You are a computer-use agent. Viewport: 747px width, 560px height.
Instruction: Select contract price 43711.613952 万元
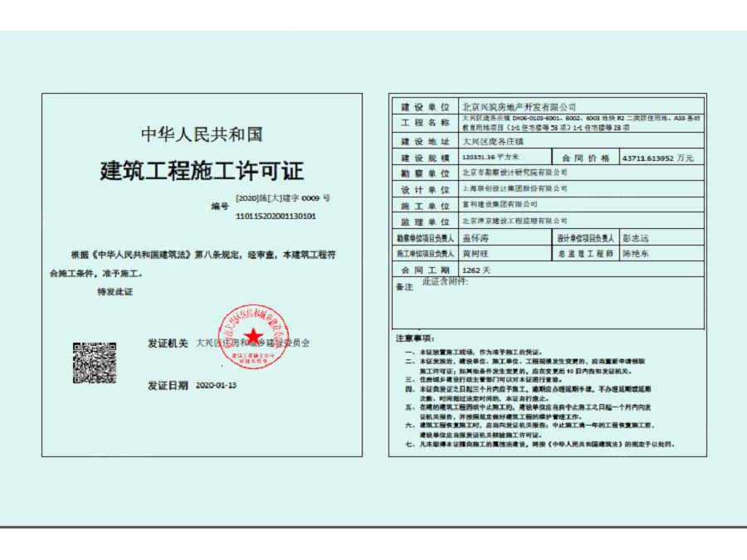(x=657, y=158)
